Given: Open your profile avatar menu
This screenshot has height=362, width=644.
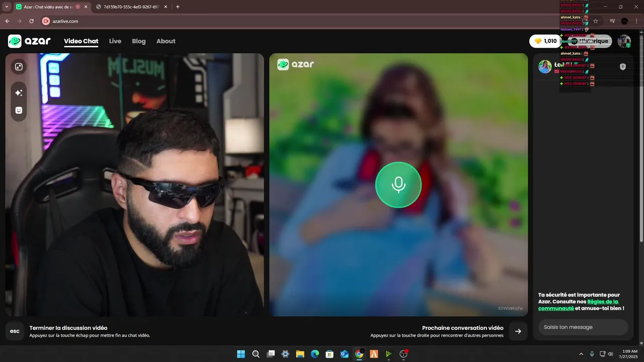Looking at the screenshot, I should point(624,41).
